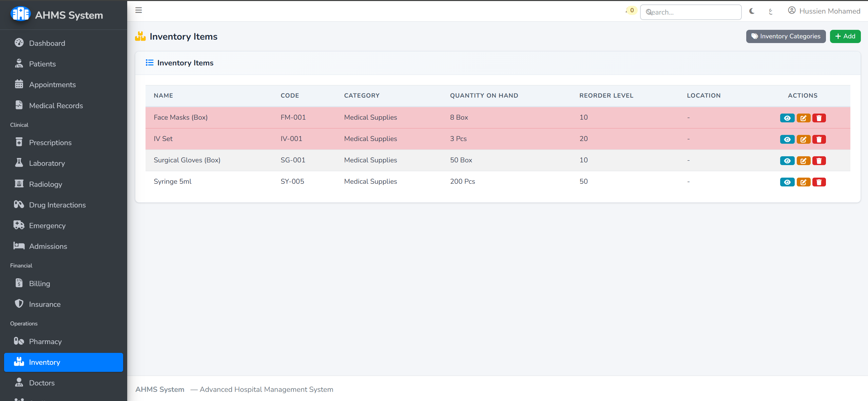Select the Emergency ambulance icon
The width and height of the screenshot is (868, 401).
(19, 225)
